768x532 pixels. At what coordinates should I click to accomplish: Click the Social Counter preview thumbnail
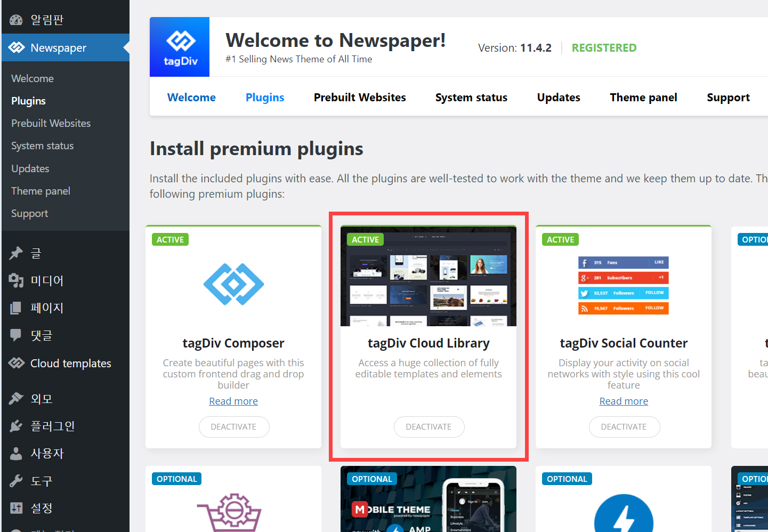(x=624, y=286)
